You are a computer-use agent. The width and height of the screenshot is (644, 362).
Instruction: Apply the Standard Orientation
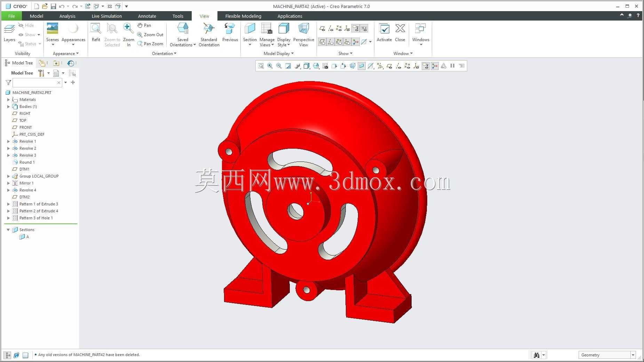click(209, 35)
